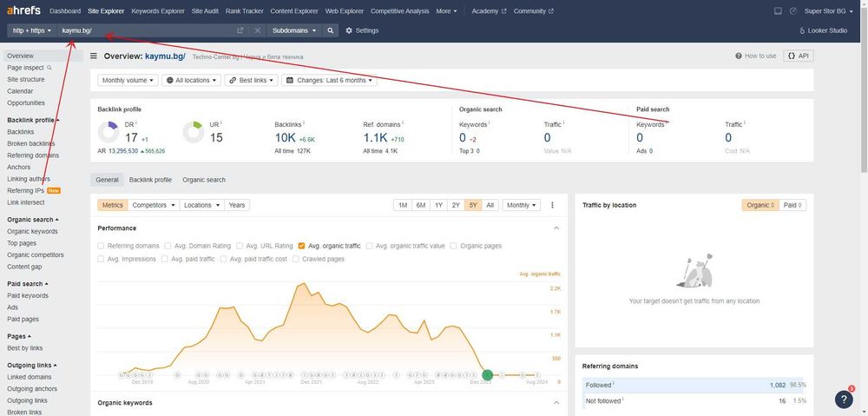The height and width of the screenshot is (416, 868).
Task: Open the Competitors dropdown
Action: tap(154, 205)
